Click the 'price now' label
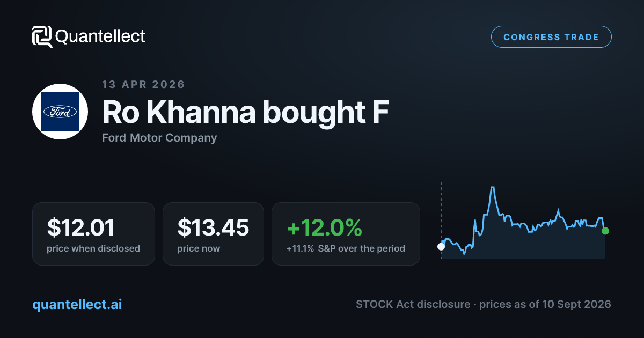Viewport: 644px width, 338px height. tap(199, 248)
